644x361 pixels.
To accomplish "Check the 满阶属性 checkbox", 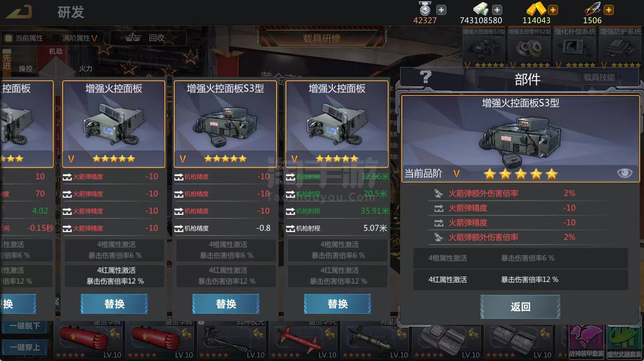I will [x=56, y=38].
